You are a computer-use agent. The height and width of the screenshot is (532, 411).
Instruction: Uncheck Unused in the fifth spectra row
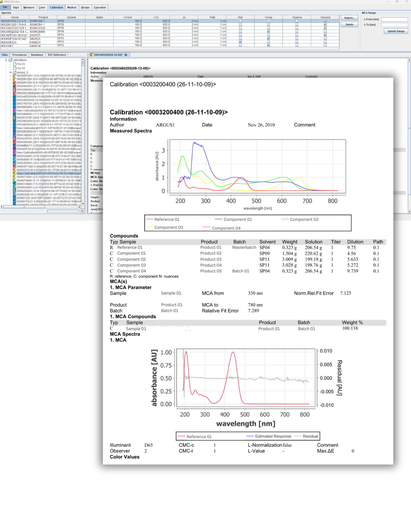pos(325,35)
